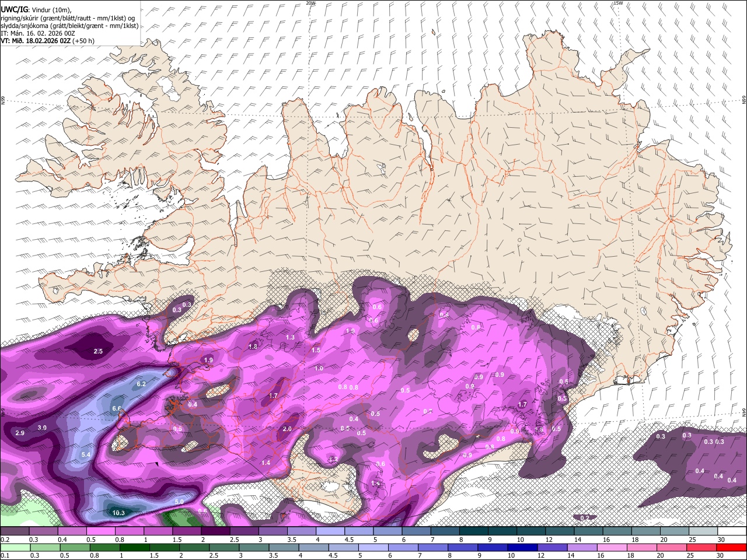The image size is (747, 560).
Task: Click the '10.3' precipitation value on the map
Action: pos(118,513)
